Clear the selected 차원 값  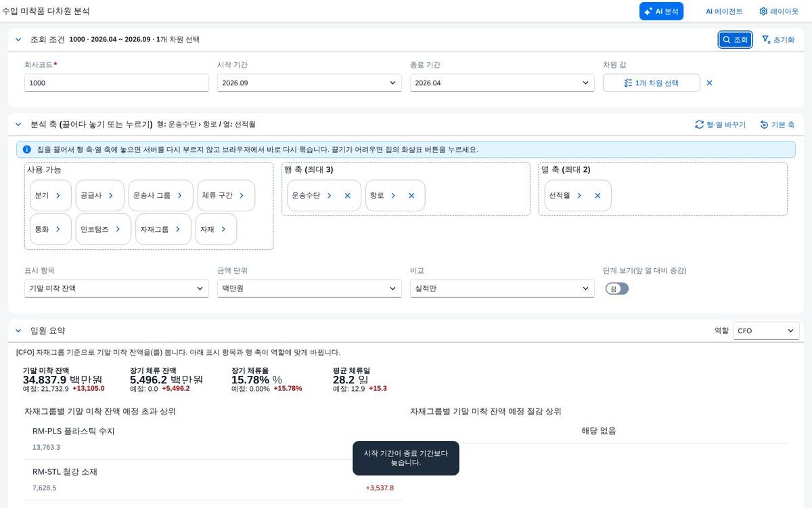coord(709,83)
